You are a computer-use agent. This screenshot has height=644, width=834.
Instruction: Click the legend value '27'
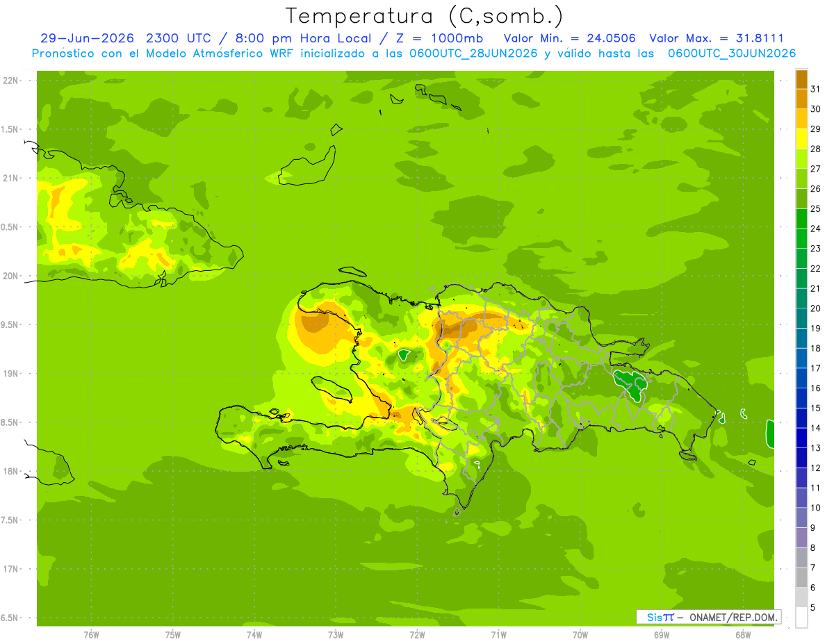(x=816, y=169)
